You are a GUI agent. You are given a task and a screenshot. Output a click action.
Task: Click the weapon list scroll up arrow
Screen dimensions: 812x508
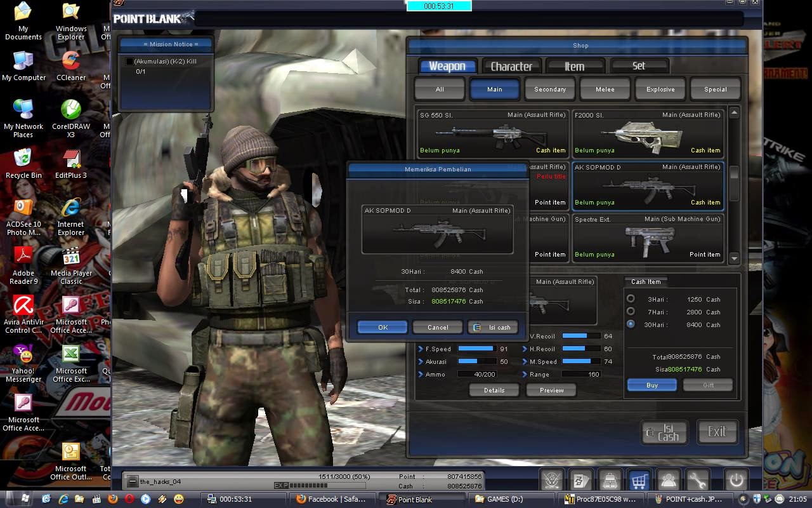coord(735,113)
